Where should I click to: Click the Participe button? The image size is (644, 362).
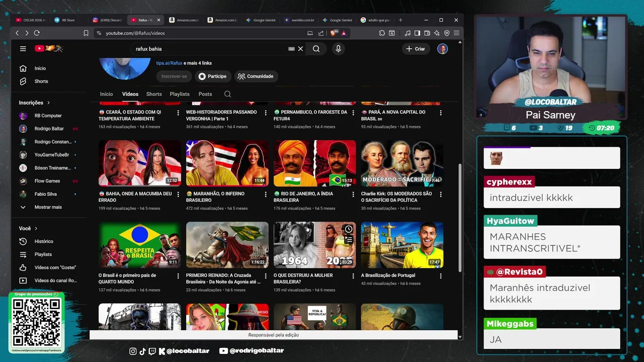point(212,76)
